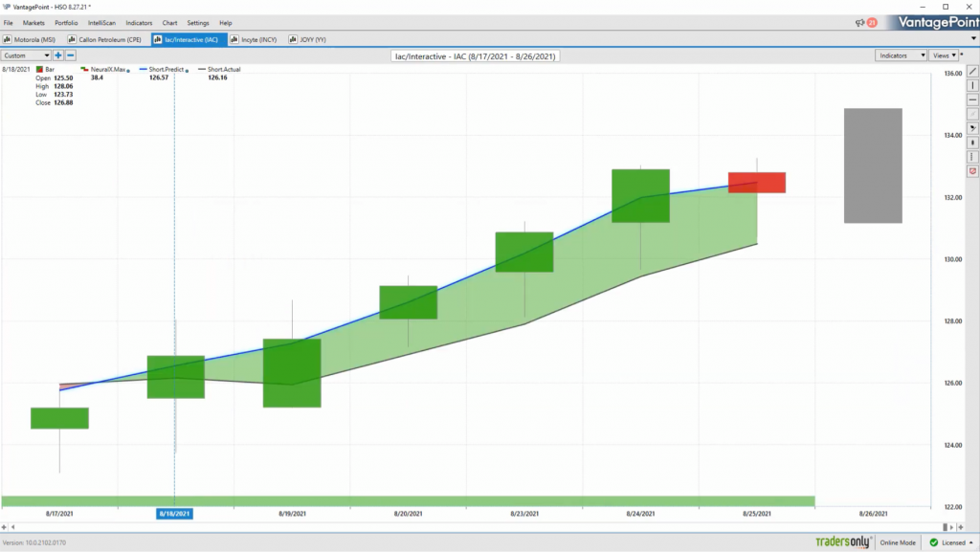Click the green NeuralX strip below chart

(x=408, y=501)
